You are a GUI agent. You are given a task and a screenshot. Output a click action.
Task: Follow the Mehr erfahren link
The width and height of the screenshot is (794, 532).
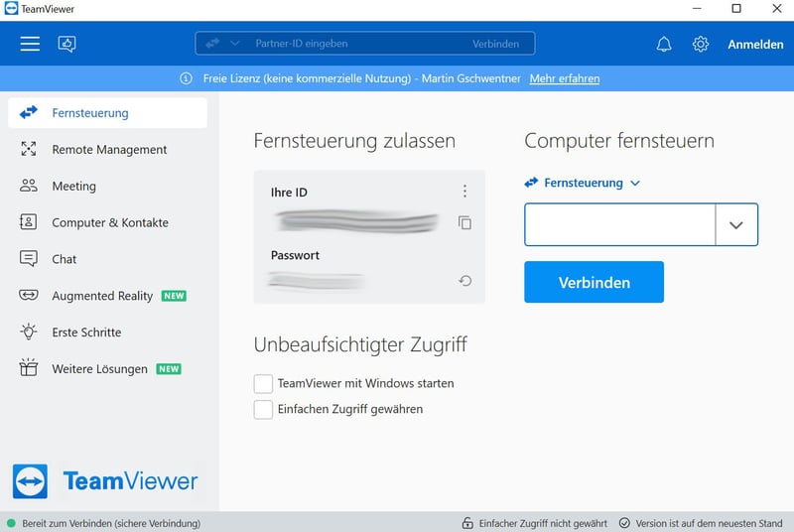(x=564, y=78)
